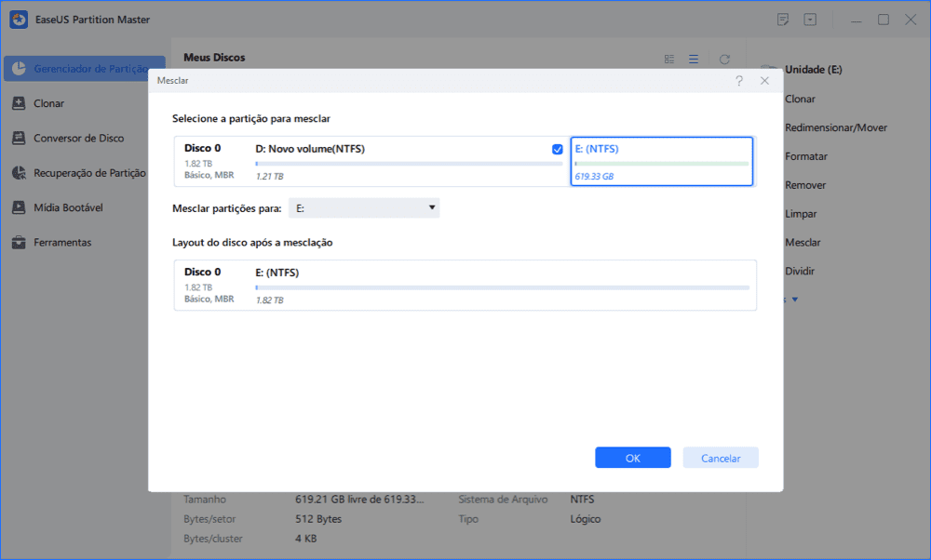Image resolution: width=931 pixels, height=560 pixels.
Task: Select the E: (NTFS) partition block
Action: point(662,161)
